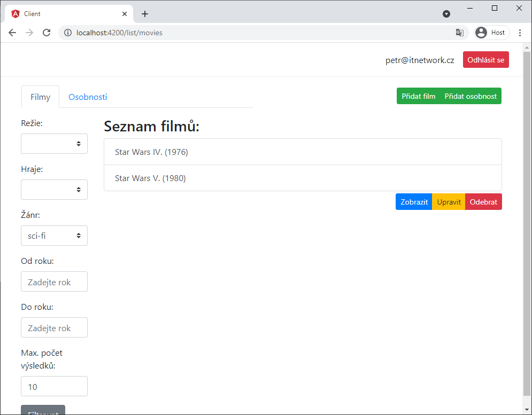
Task: Select the Filmy tab
Action: click(40, 97)
